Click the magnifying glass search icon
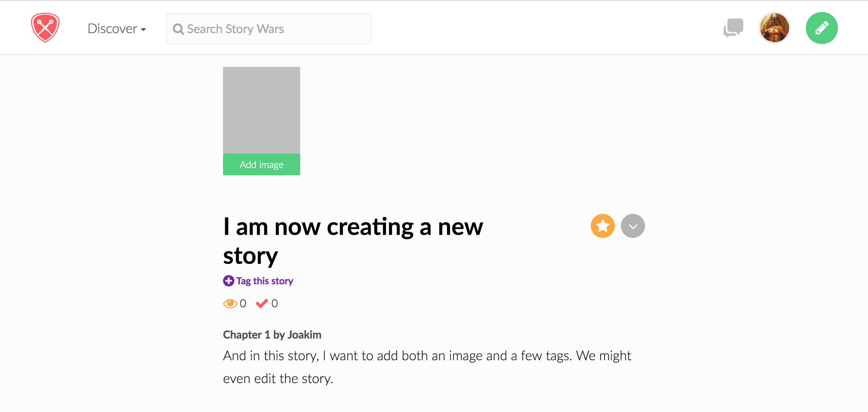This screenshot has width=868, height=412. pyautogui.click(x=178, y=29)
